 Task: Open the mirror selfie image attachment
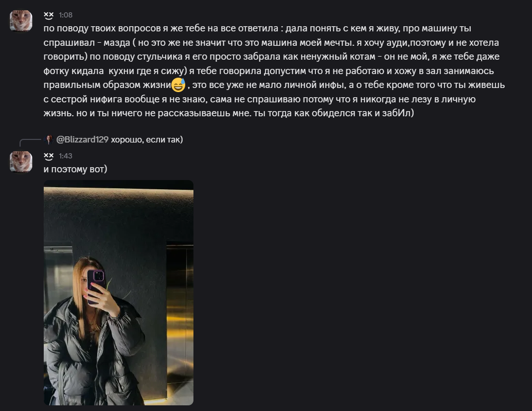click(x=118, y=293)
